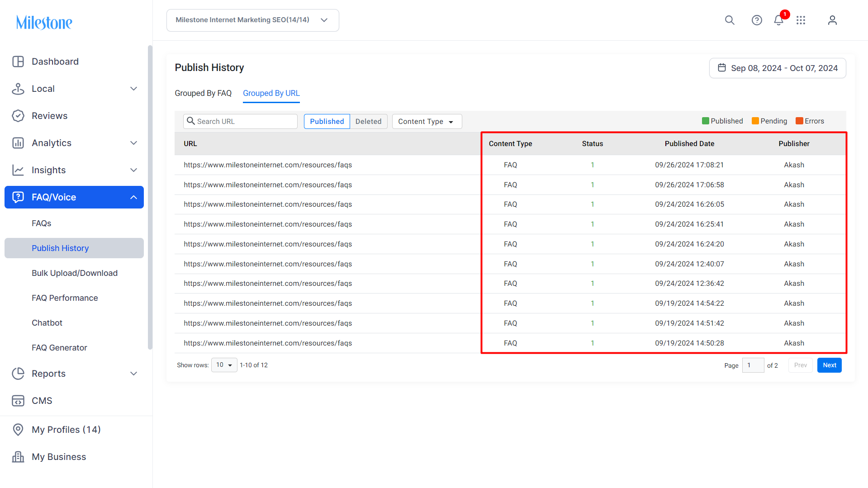Click the Local map pin icon
The height and width of the screenshot is (488, 868).
(x=18, y=89)
